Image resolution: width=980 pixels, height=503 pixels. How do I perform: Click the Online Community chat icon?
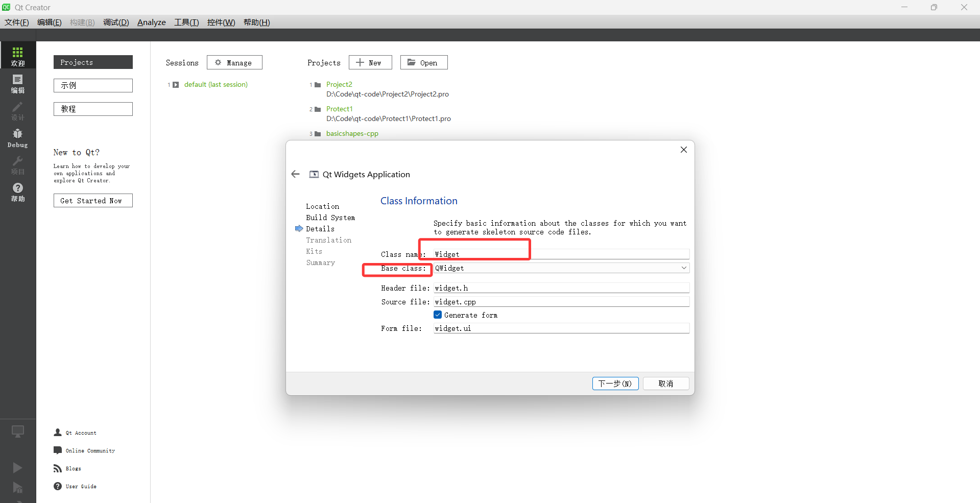coord(58,450)
